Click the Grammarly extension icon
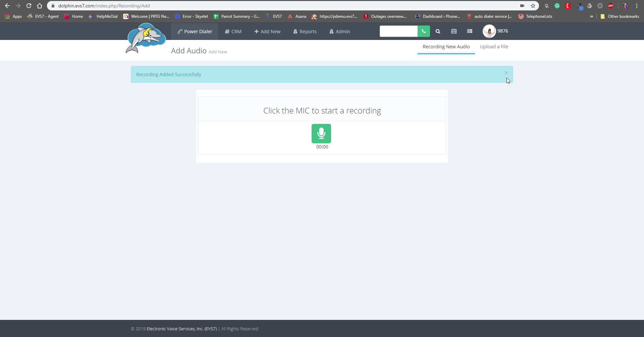The image size is (644, 337). pos(557,6)
